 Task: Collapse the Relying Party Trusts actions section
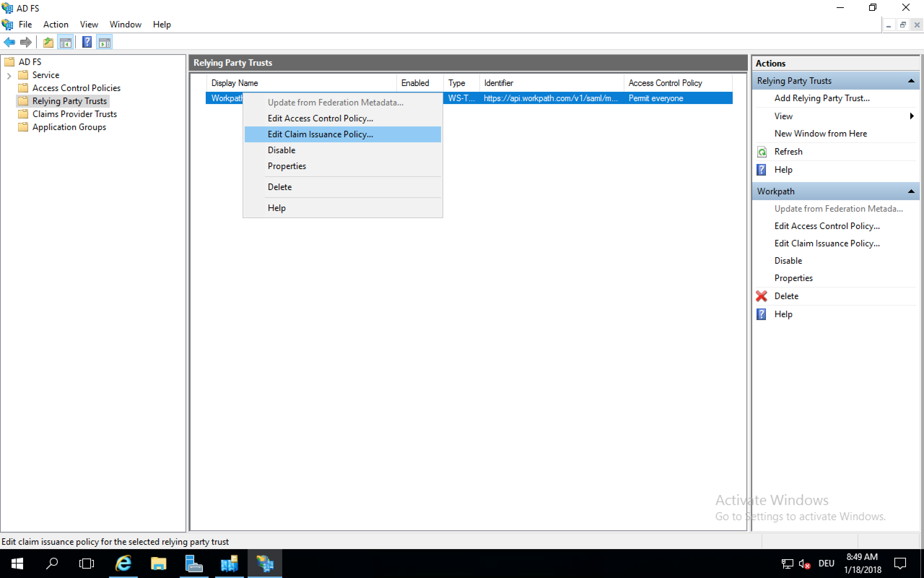(x=911, y=81)
